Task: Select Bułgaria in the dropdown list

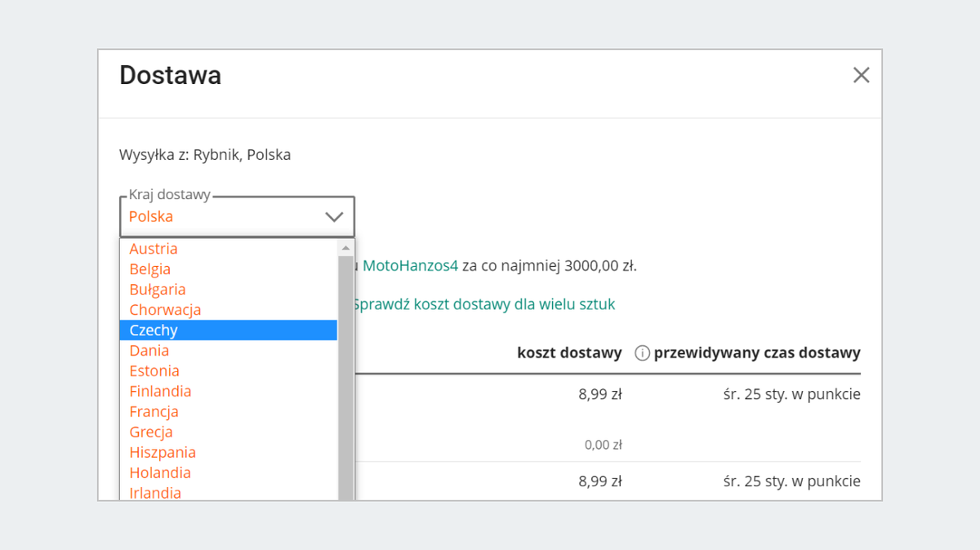Action: coord(158,290)
